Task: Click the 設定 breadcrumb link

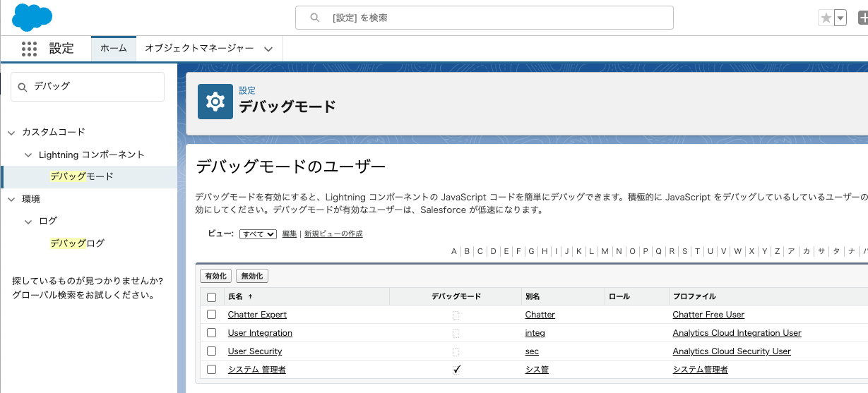Action: 247,90
